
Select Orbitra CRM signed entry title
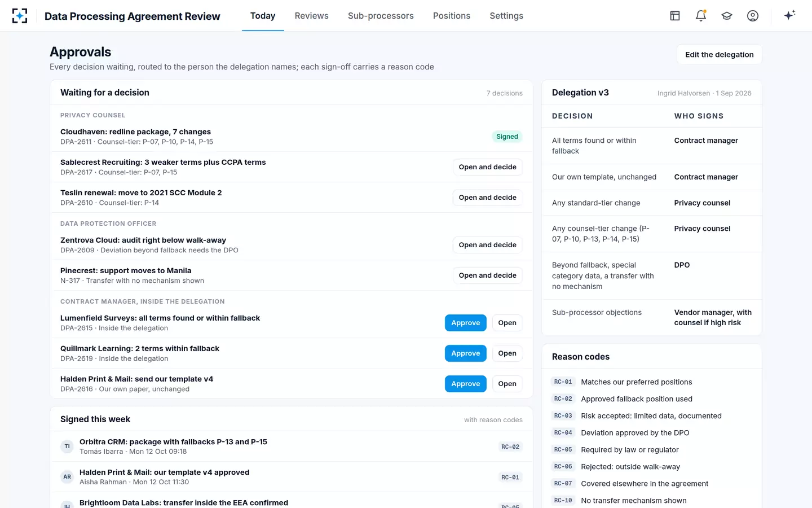pos(173,442)
